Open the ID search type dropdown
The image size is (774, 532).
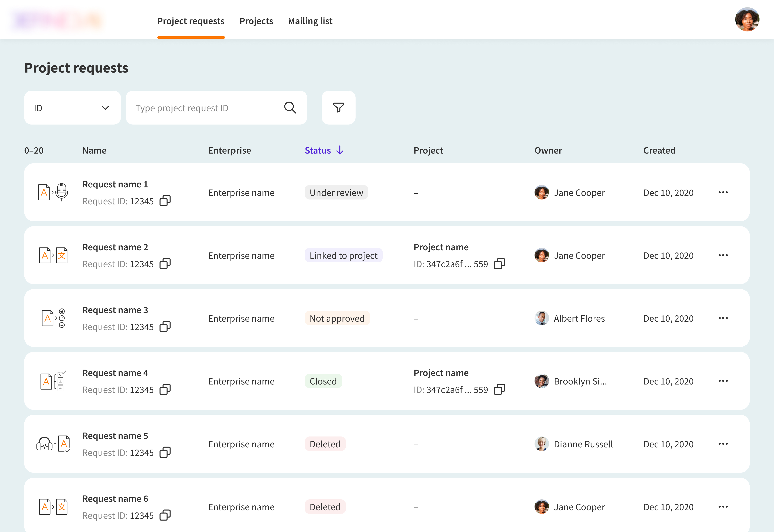pyautogui.click(x=72, y=108)
